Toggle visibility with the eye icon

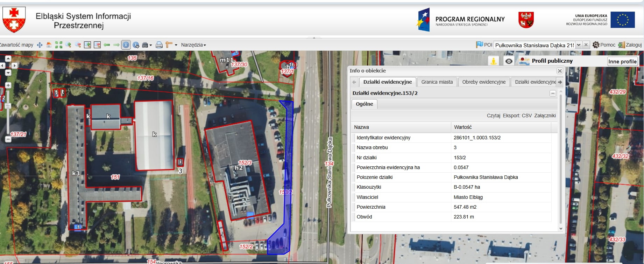tap(509, 61)
